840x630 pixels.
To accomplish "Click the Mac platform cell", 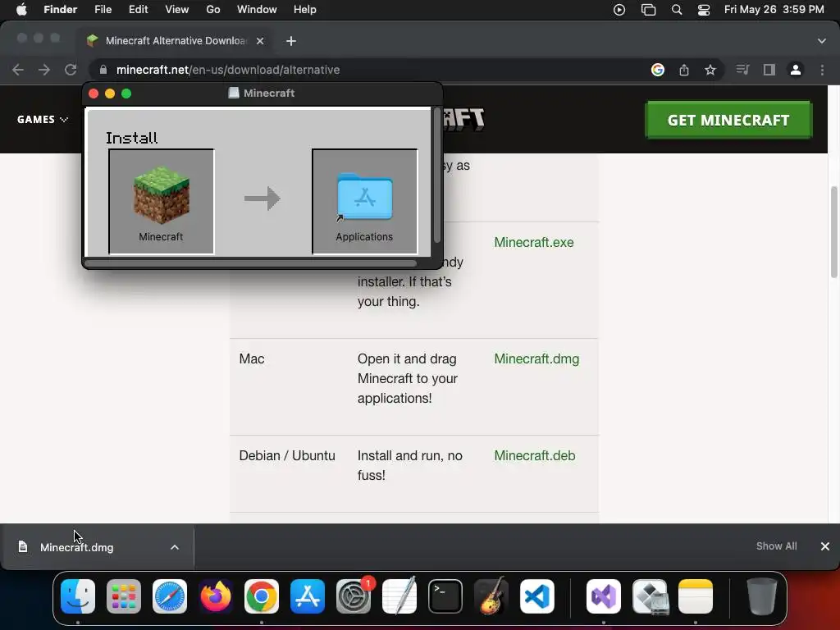I will pos(252,359).
